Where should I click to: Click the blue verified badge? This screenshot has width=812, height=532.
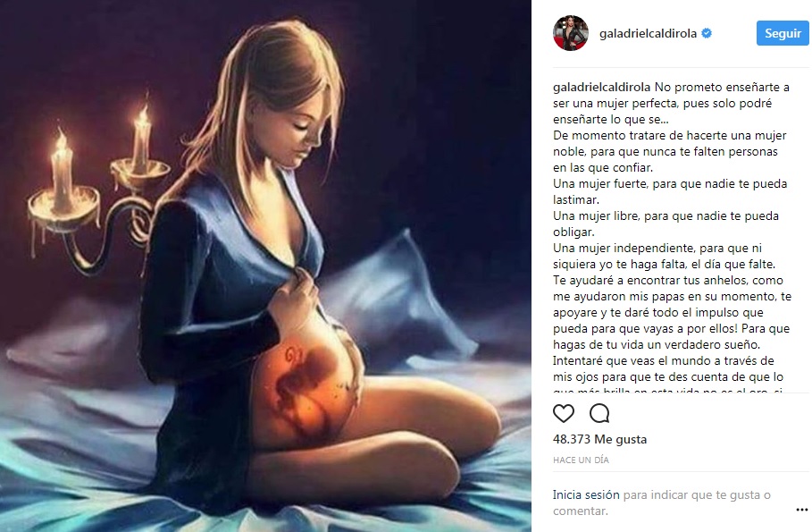click(x=707, y=33)
